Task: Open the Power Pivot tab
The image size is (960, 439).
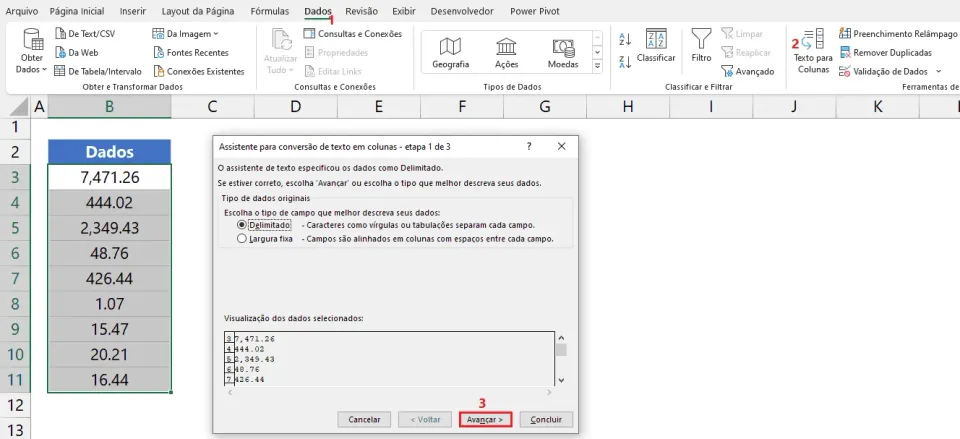Action: tap(534, 11)
